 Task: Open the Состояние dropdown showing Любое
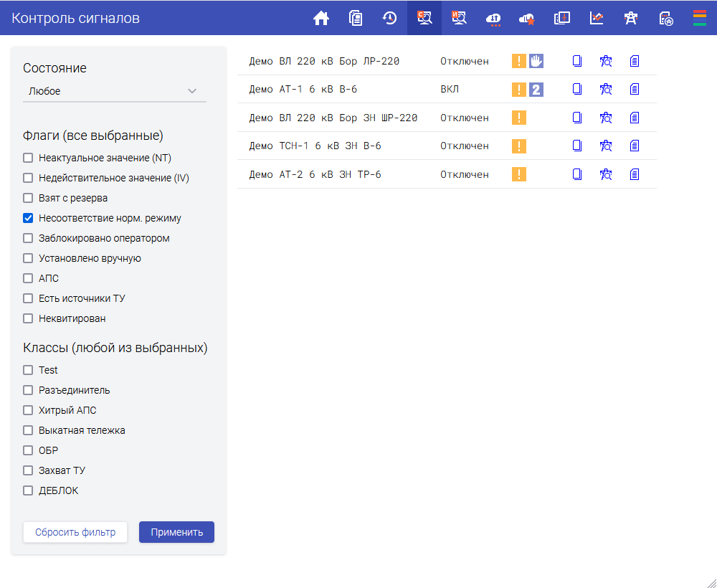115,91
